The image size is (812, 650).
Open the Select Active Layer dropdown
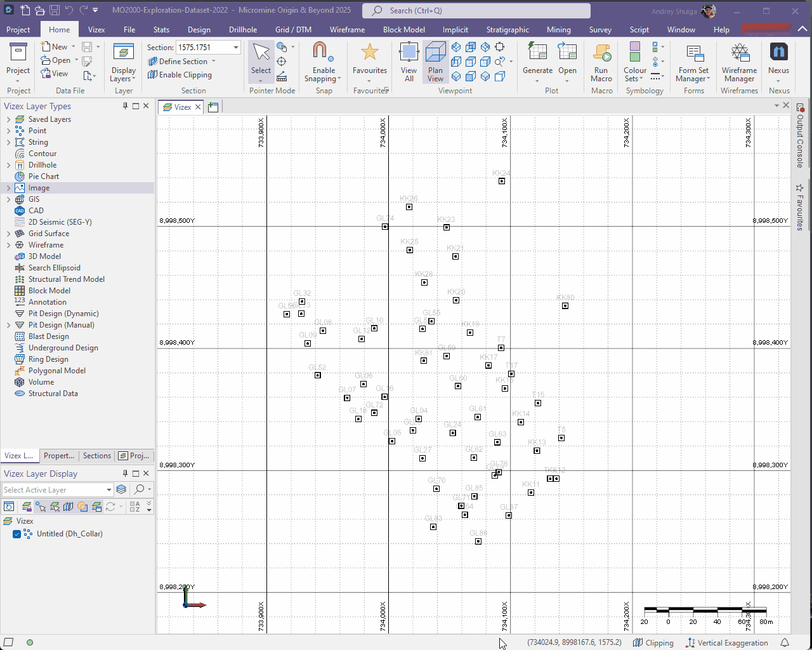(109, 490)
